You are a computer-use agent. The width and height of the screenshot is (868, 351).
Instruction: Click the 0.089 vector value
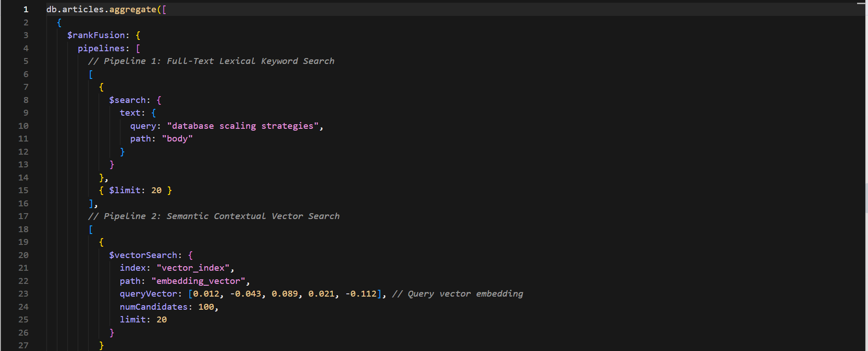click(x=285, y=294)
